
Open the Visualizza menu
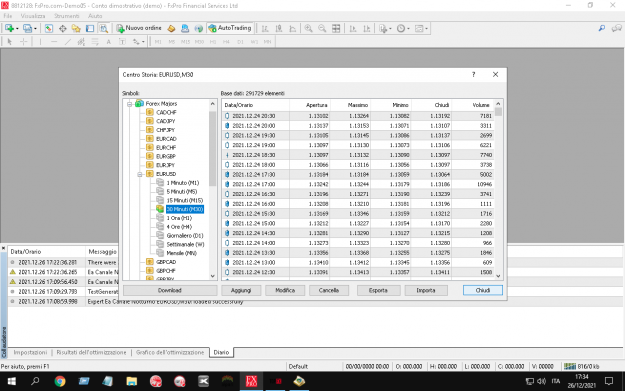tap(33, 16)
